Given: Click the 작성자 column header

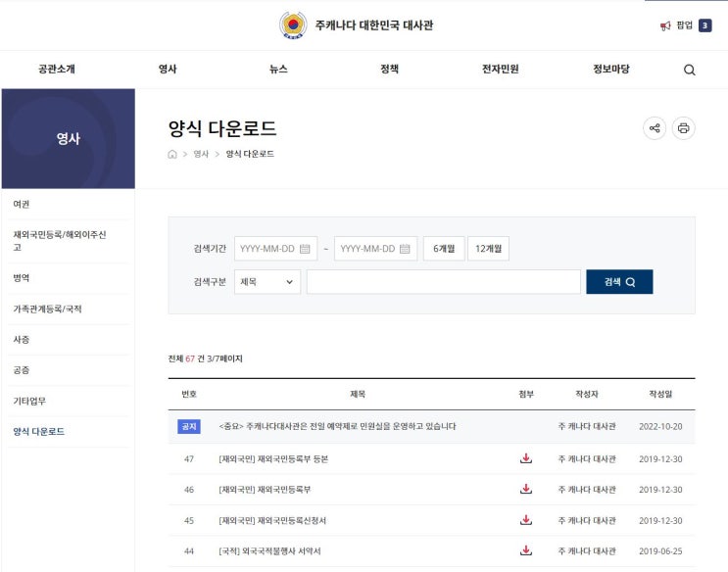Looking at the screenshot, I should point(587,394).
